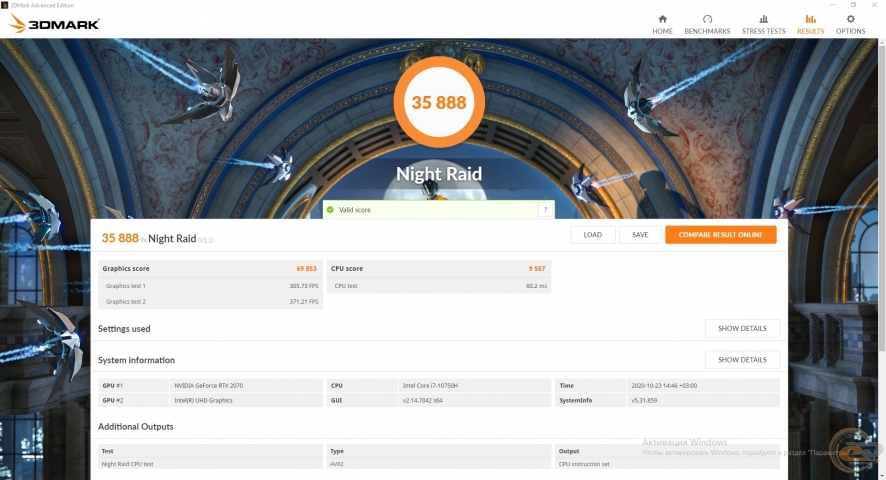
Task: Click the Save result button
Action: 640,235
